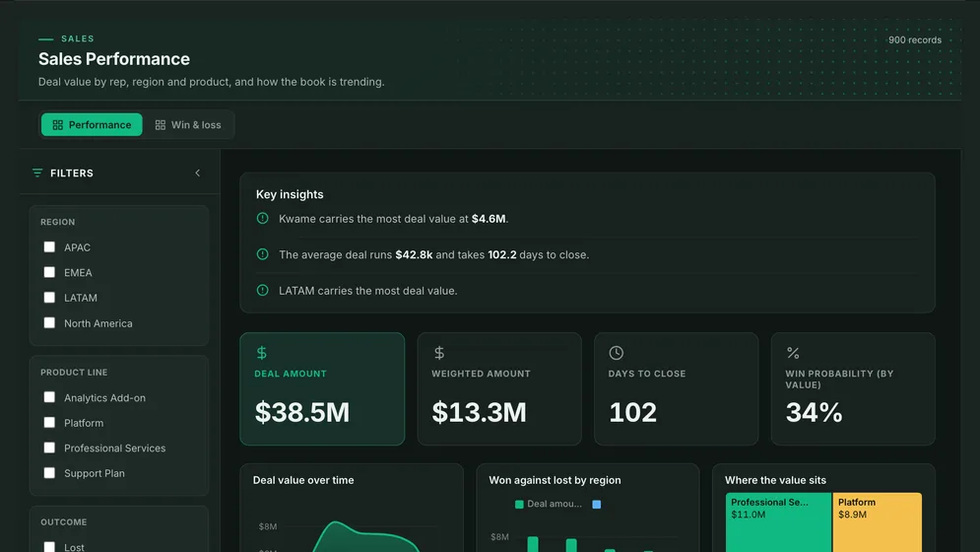Select the Analytics Add-on product checkbox
The image size is (980, 552).
(49, 397)
